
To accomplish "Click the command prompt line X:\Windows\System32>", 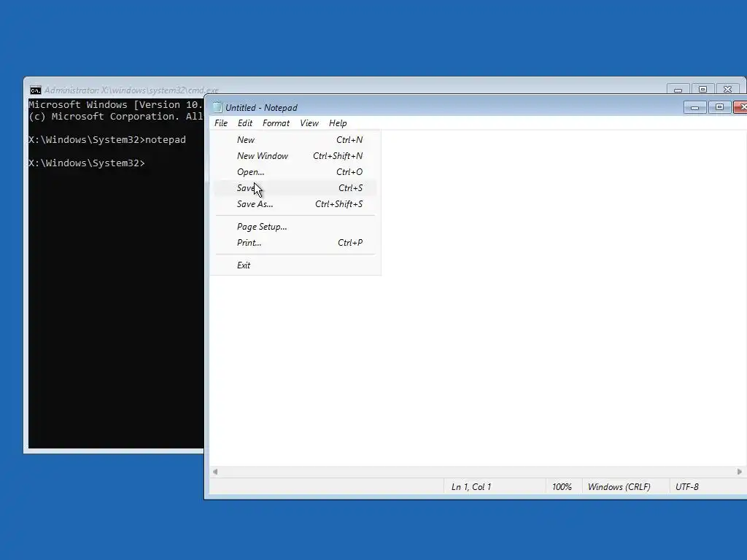I will point(87,163).
